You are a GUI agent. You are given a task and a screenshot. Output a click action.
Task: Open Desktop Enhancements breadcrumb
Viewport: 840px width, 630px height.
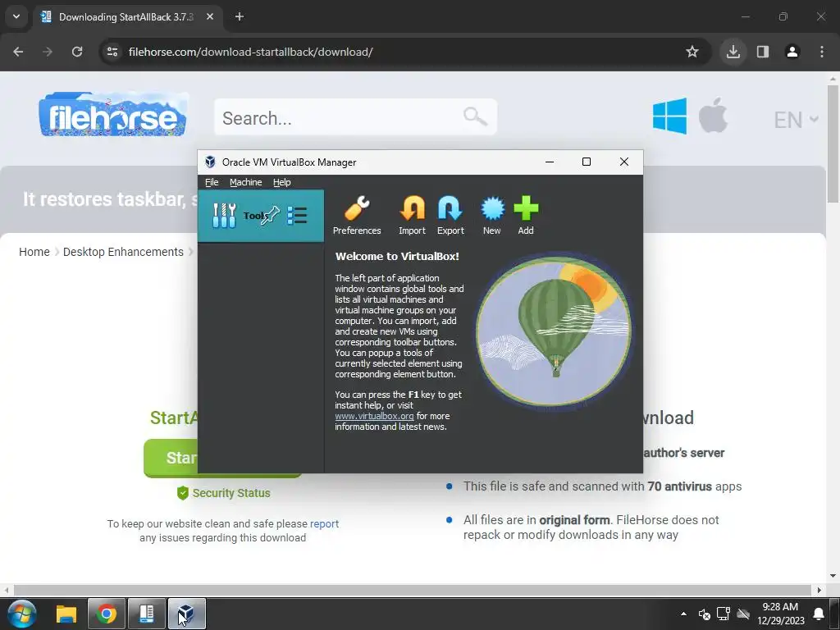[x=123, y=252]
